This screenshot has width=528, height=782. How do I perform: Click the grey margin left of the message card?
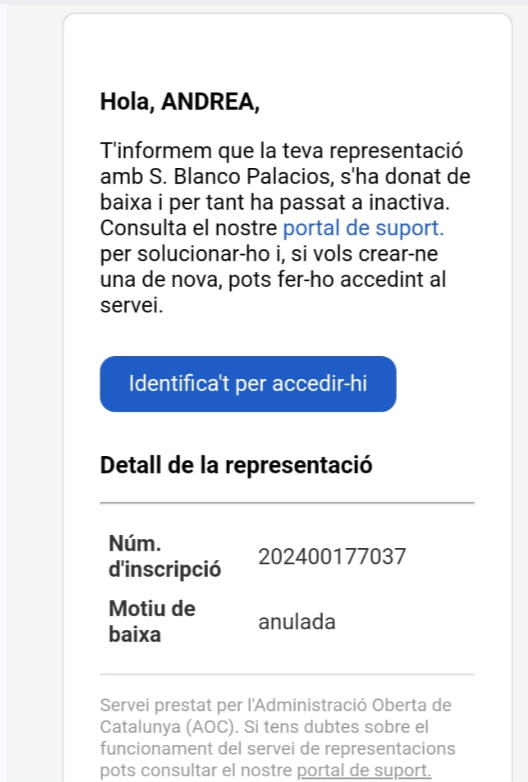pyautogui.click(x=34, y=399)
